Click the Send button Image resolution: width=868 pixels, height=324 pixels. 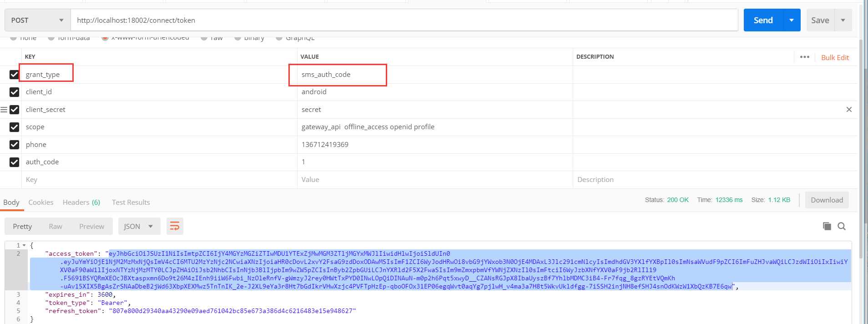[763, 20]
